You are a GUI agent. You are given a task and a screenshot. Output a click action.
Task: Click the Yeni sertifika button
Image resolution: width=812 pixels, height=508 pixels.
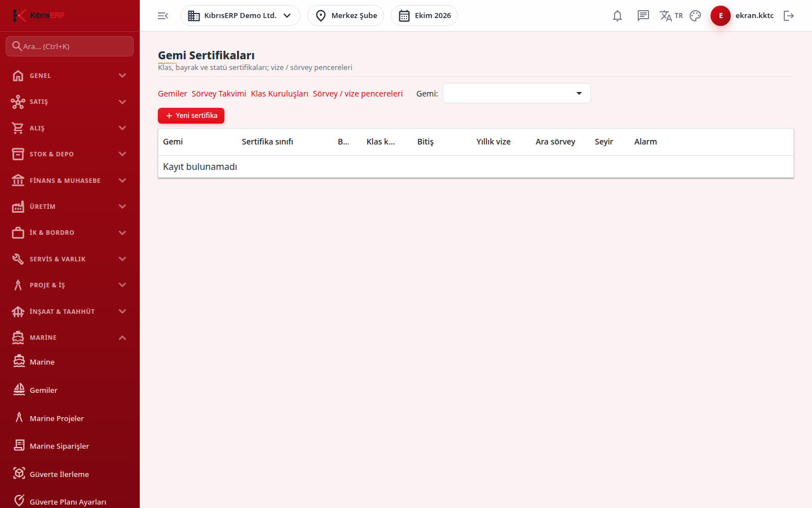click(191, 116)
